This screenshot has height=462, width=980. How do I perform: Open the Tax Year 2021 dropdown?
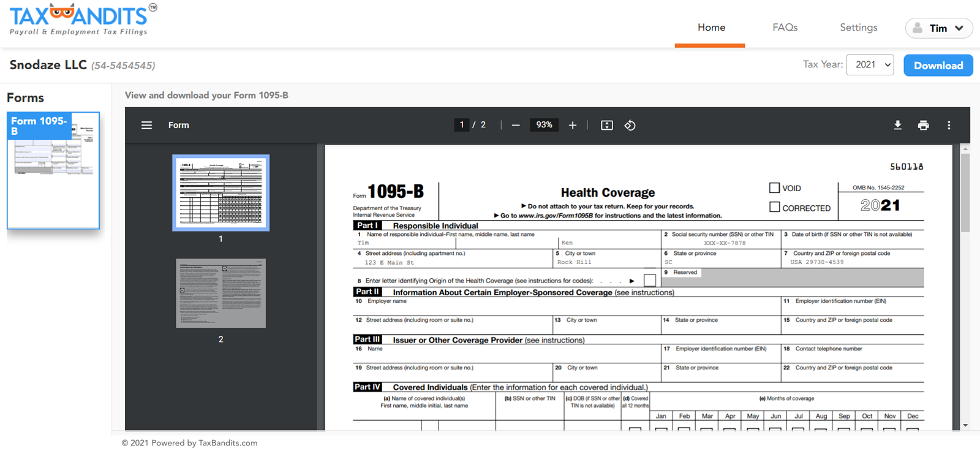tap(870, 64)
